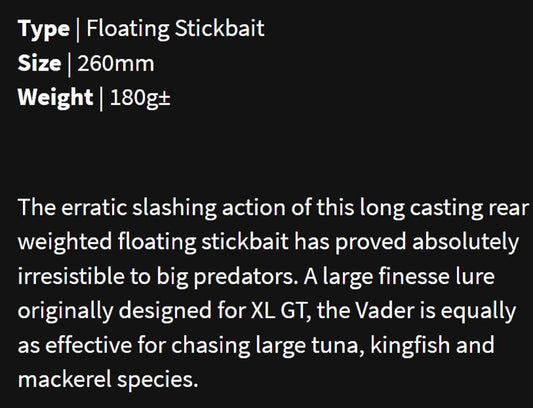Click the bold "Weight" label
533x408 pixels.
point(55,98)
